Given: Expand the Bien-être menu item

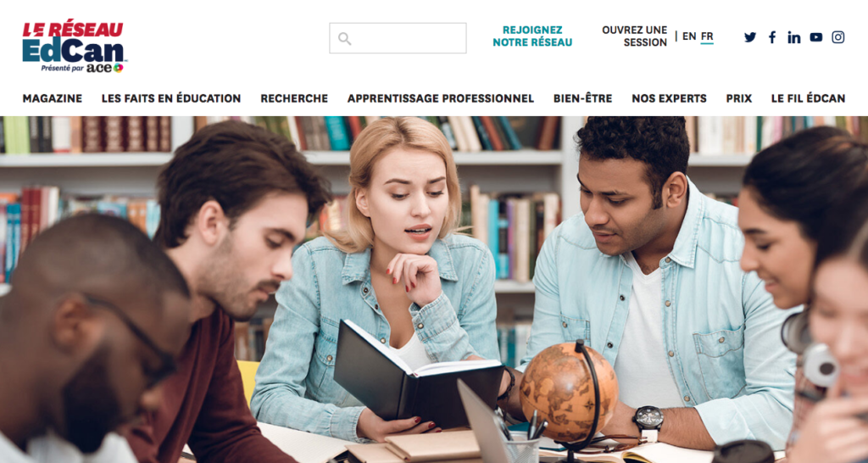Looking at the screenshot, I should point(582,98).
